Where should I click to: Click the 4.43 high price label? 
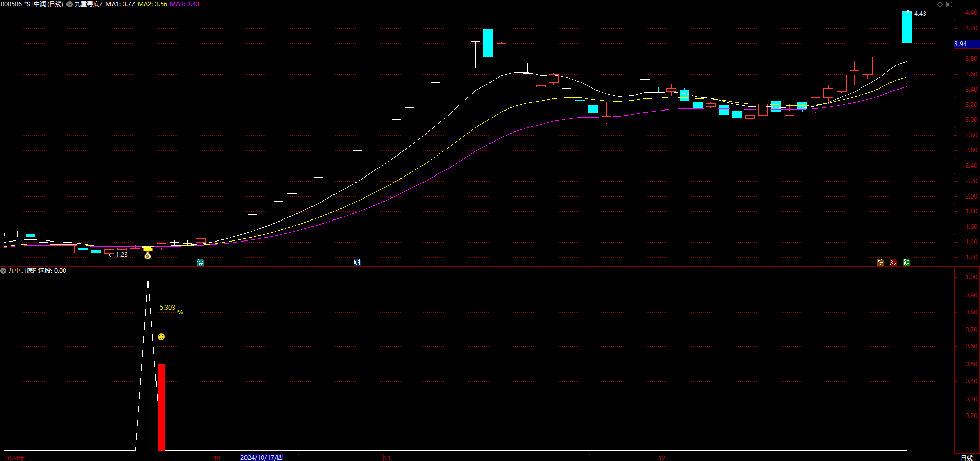click(x=920, y=14)
